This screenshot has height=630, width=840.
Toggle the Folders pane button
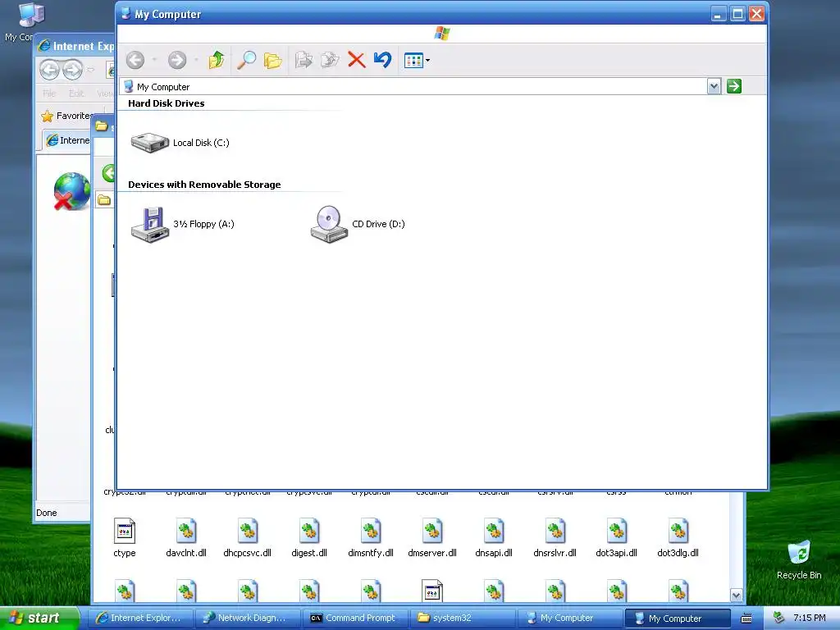pyautogui.click(x=272, y=61)
